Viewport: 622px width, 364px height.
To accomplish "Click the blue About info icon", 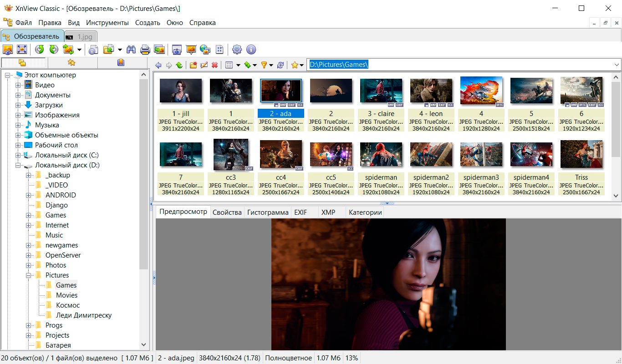I will click(251, 50).
